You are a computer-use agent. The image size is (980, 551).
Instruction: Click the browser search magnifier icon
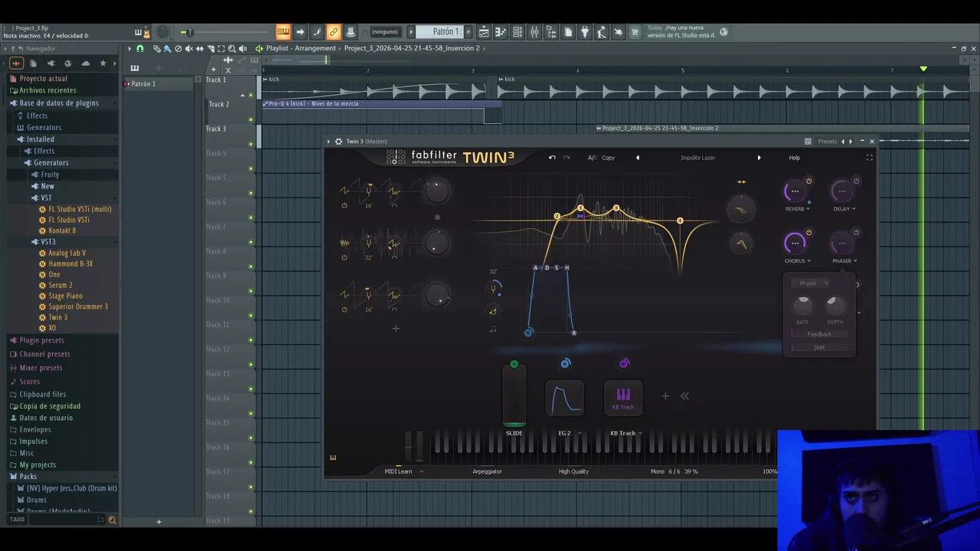[112, 520]
